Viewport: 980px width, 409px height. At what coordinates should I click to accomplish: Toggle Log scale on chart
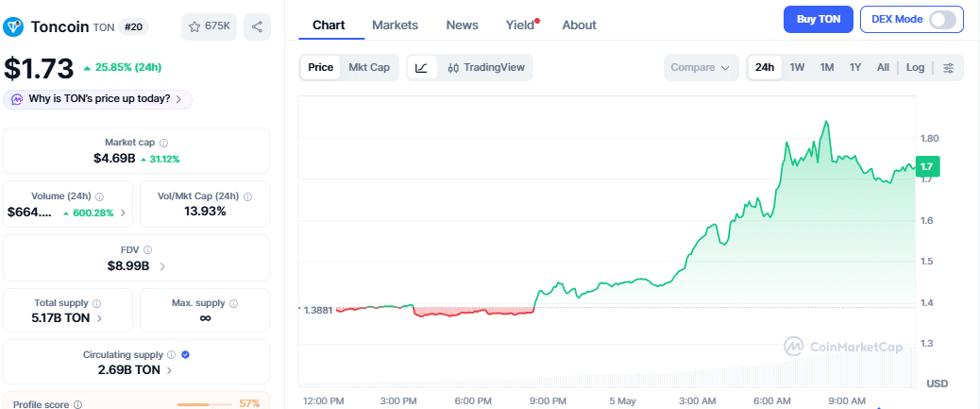pos(916,68)
